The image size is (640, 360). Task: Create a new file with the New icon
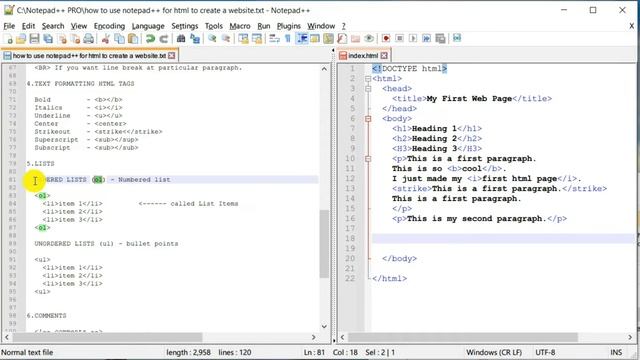pyautogui.click(x=8, y=39)
